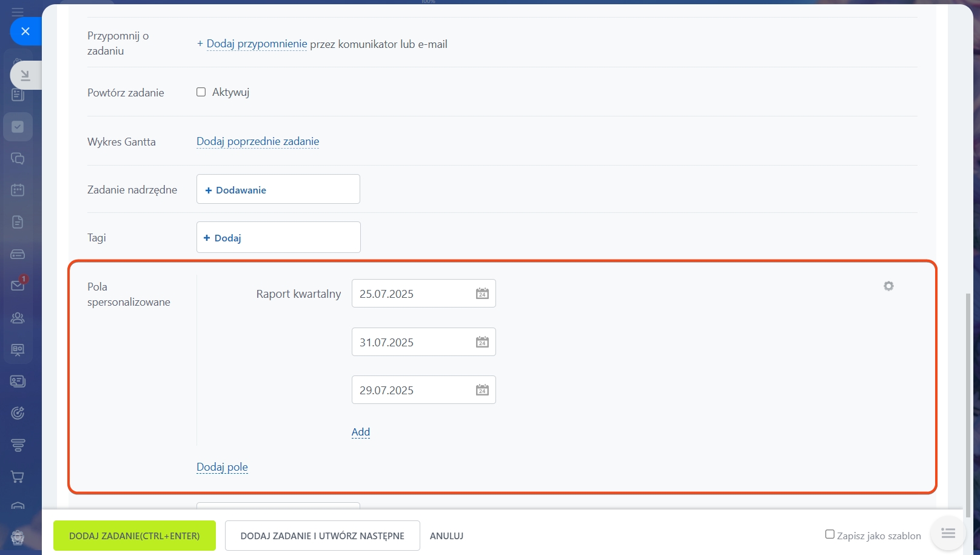Click DODAJ ZADANIE I UTWÓRZ NASTĘPNE button

pos(323,536)
